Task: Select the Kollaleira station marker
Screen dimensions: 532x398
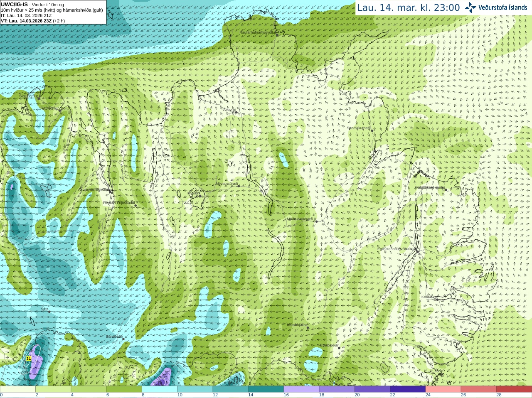Action: point(437,299)
